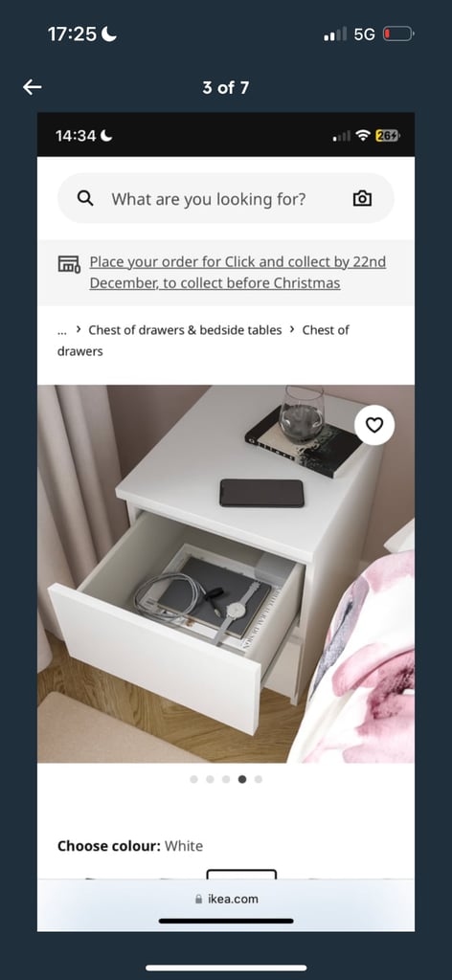Tap the 3 of 7 image counter
This screenshot has height=980, width=452.
point(226,87)
